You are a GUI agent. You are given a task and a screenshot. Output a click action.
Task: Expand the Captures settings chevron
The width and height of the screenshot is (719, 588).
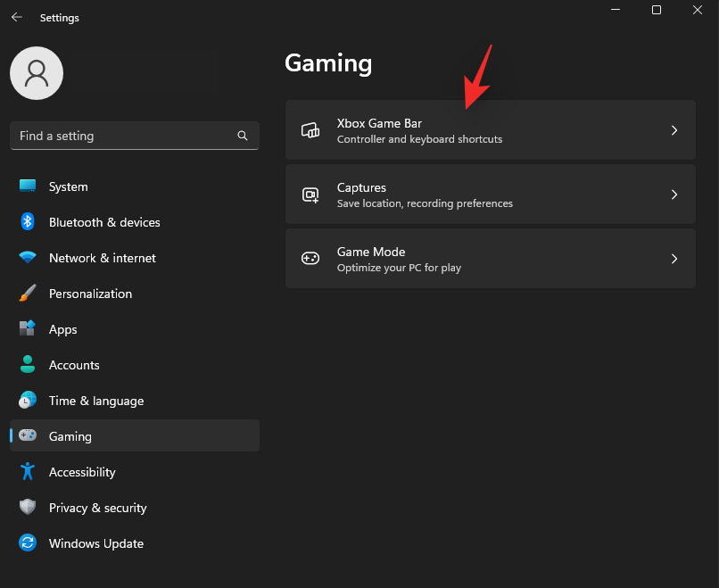pos(675,194)
